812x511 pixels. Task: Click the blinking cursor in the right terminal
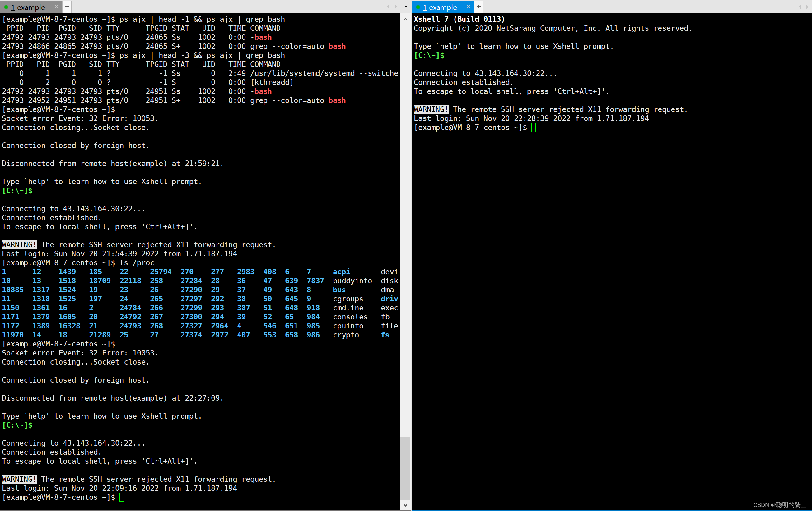click(x=533, y=128)
